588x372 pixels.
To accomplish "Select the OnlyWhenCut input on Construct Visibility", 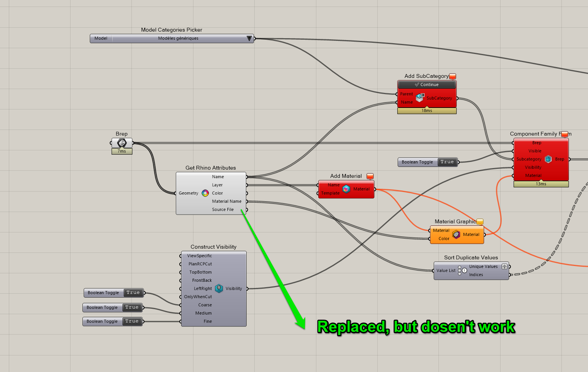I will [x=198, y=297].
